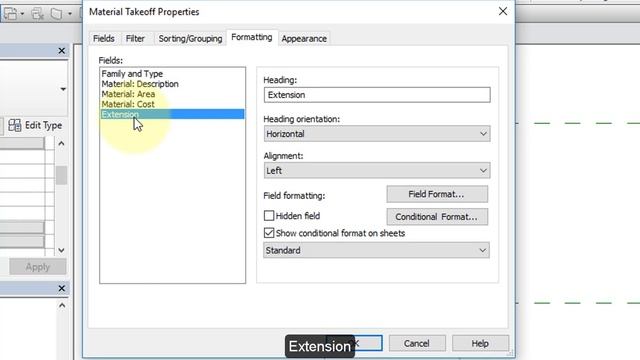Toggle the Hidden field checkbox
Viewport: 640px width, 360px height.
269,216
